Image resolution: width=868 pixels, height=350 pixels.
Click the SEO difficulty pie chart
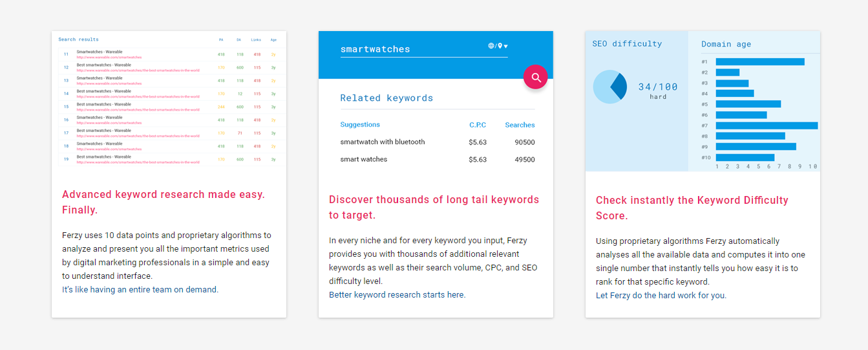[x=609, y=87]
